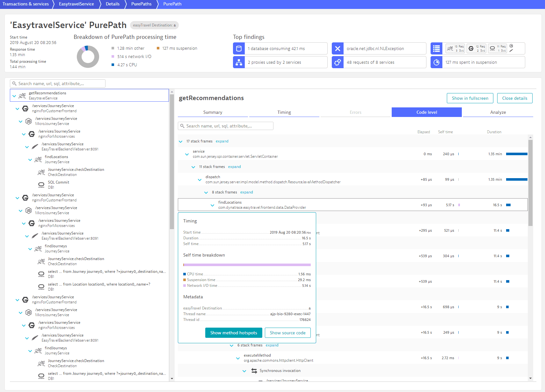
Task: Open the Summary tab
Action: click(x=213, y=112)
